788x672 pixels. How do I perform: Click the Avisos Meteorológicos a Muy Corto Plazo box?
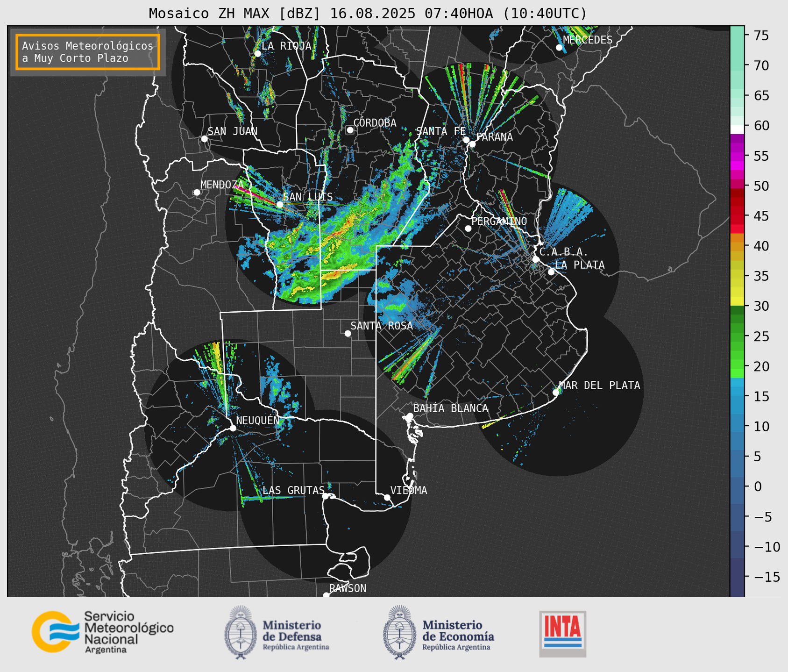(x=88, y=52)
